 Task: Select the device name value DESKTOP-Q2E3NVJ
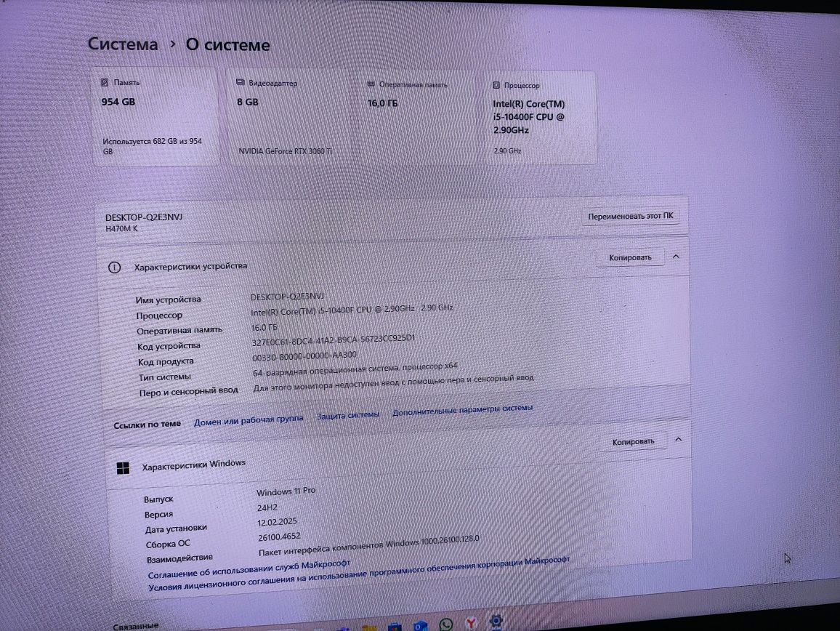point(287,297)
